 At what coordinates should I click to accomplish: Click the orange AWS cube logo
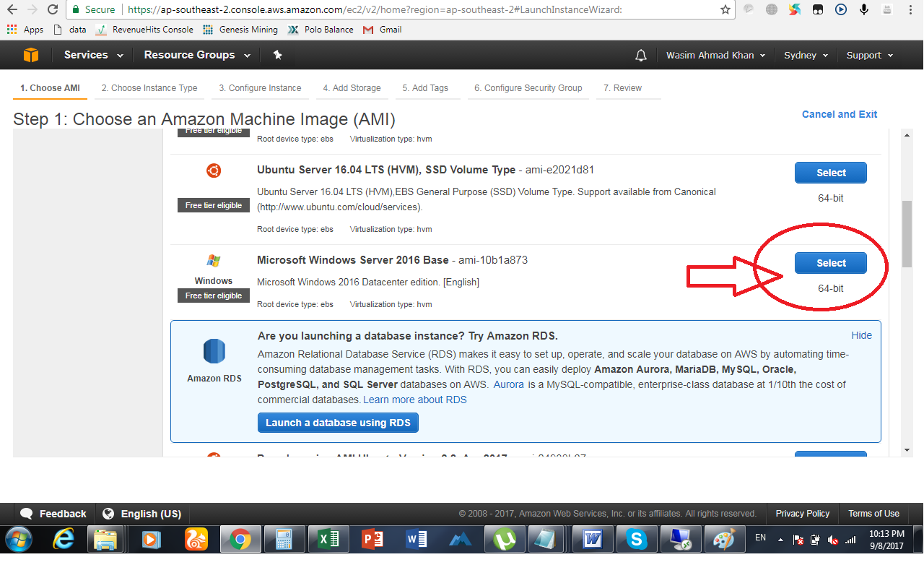[30, 55]
